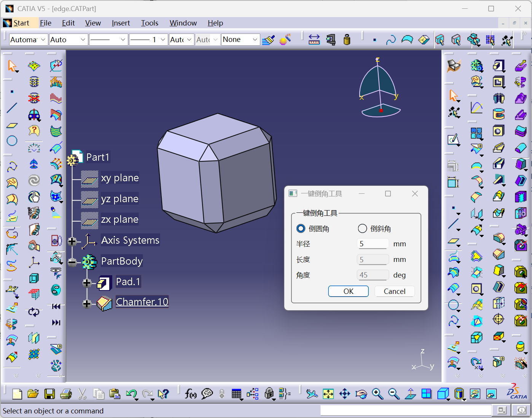Viewport: 532px width, 418px height.
Task: Open the line type dropdown
Action: point(108,40)
